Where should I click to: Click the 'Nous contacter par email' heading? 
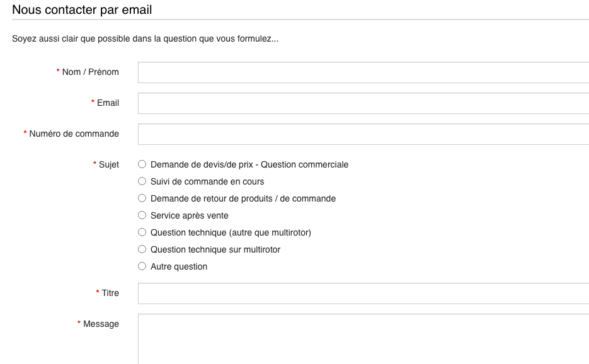tap(82, 9)
